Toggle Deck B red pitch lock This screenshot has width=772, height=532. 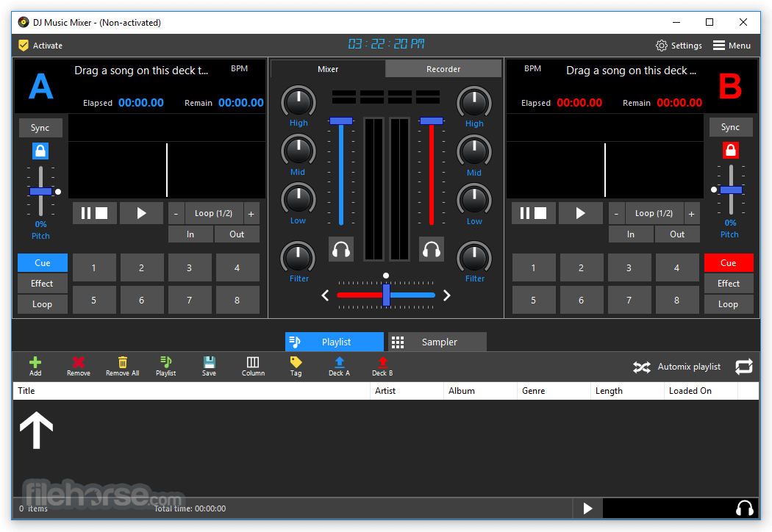click(731, 150)
